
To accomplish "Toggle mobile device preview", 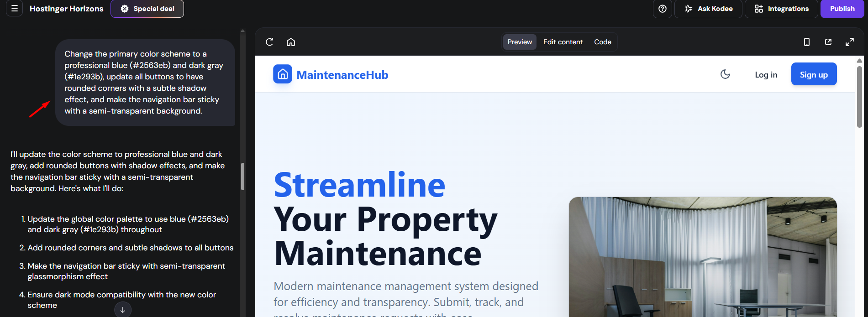I will (x=807, y=42).
